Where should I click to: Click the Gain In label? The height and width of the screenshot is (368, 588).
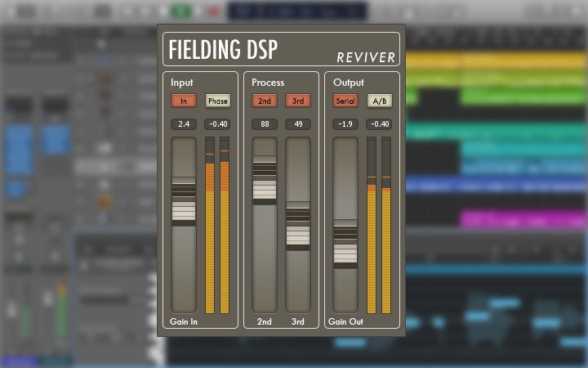(184, 321)
